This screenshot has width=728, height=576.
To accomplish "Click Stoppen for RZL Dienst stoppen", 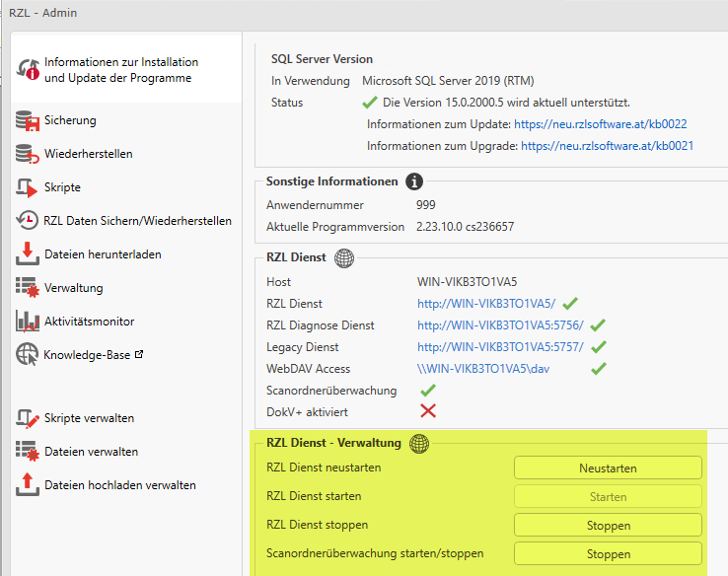I will pos(608,526).
